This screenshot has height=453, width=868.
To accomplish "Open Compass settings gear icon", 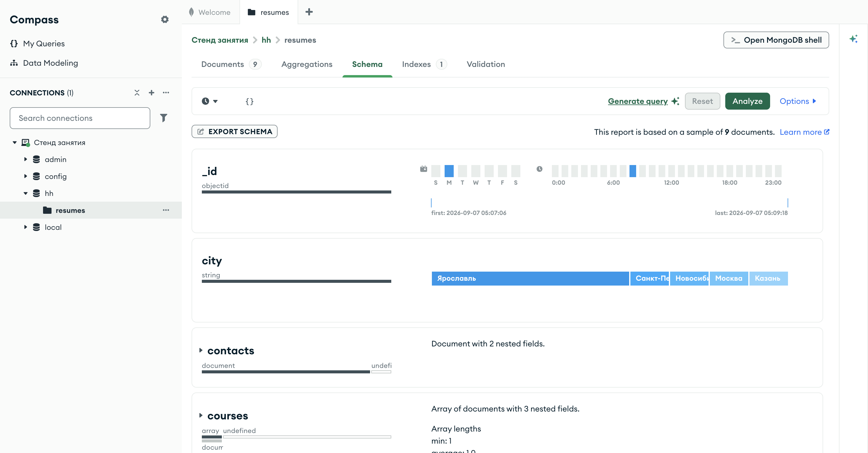I will tap(165, 19).
